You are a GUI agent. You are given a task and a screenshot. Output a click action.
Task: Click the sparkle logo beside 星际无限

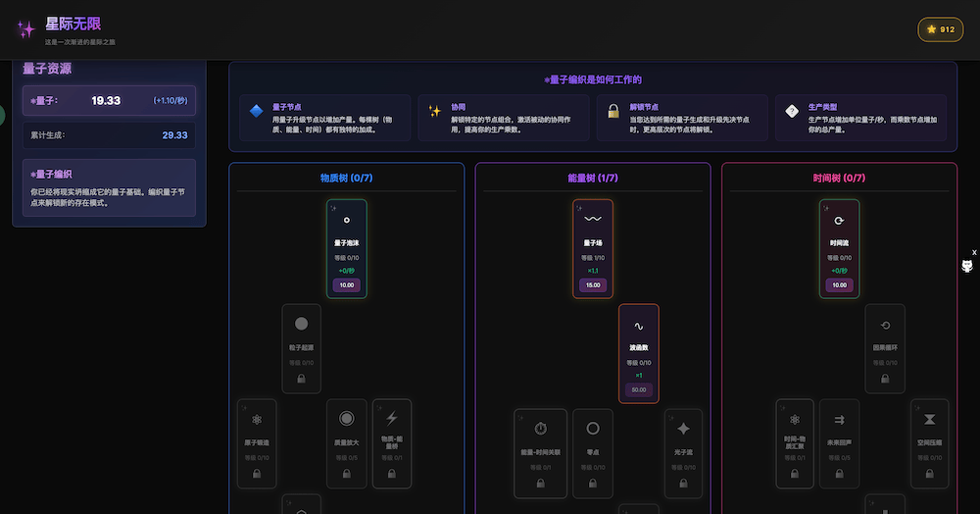(25, 29)
